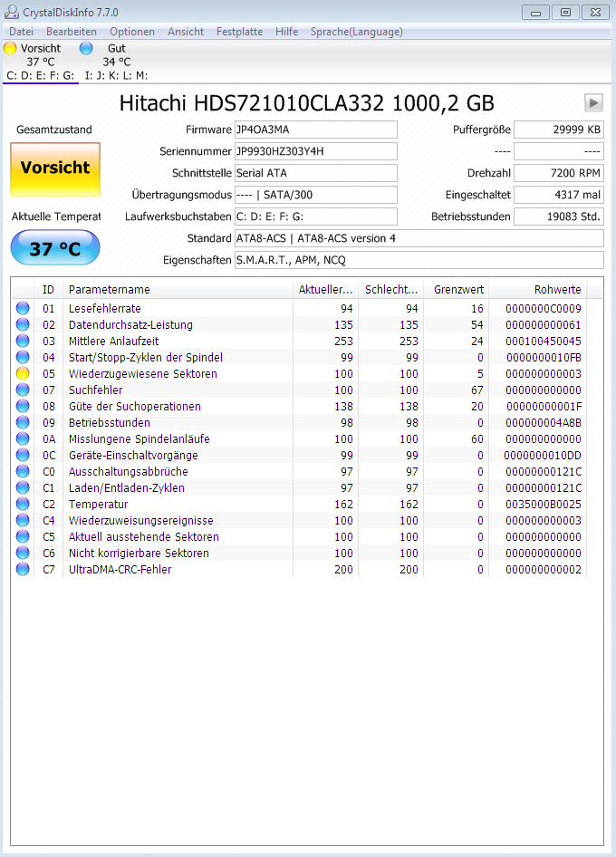Screen dimensions: 616x857
Task: Click the yellow Vorsicht health status button
Action: coord(55,169)
